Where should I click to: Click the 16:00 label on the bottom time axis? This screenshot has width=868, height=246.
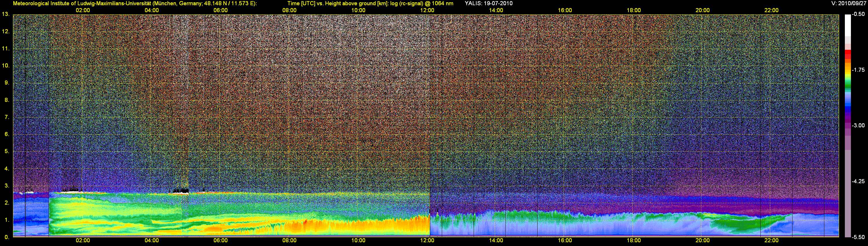click(565, 241)
